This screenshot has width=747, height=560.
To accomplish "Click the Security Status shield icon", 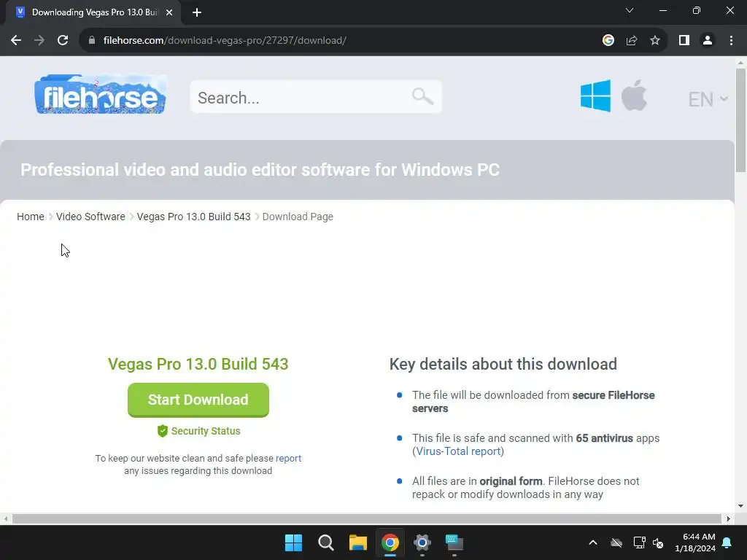I will coord(163,431).
